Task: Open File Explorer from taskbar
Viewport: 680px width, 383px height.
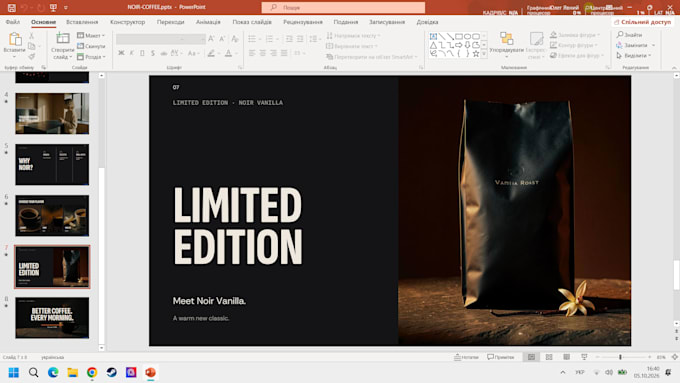Action: (x=72, y=373)
